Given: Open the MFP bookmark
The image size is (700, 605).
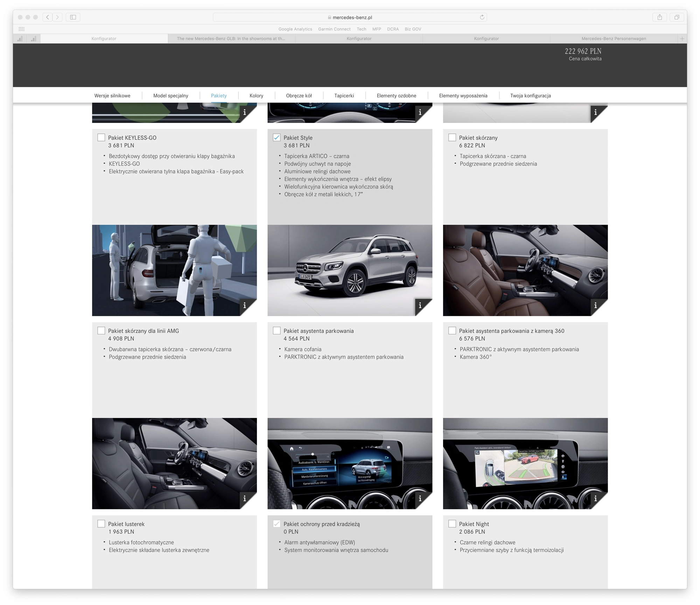Looking at the screenshot, I should click(377, 29).
